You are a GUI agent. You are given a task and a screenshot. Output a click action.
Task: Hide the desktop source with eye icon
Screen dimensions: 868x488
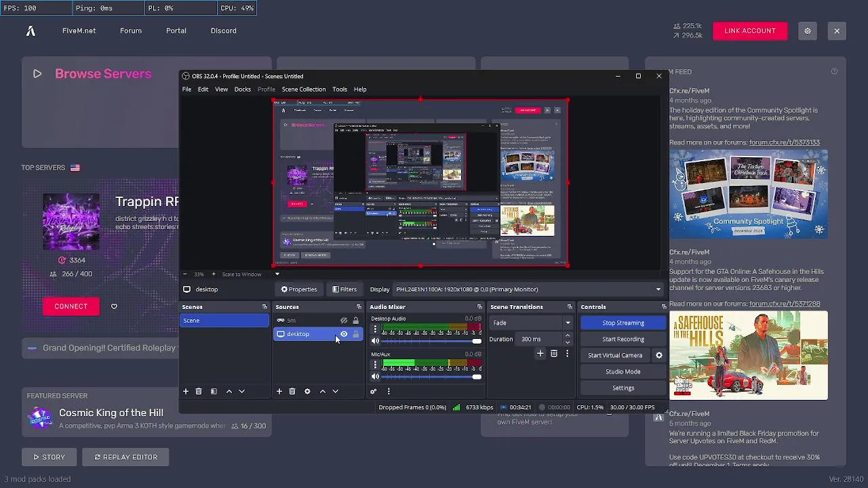(x=344, y=334)
